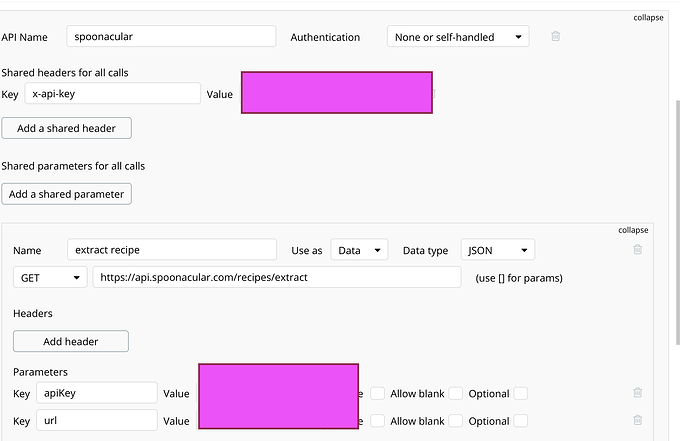Delete the extract recipe call

click(x=637, y=249)
